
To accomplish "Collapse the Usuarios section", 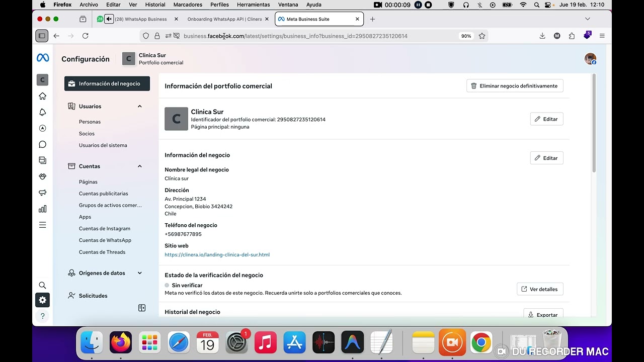I will pos(140,106).
